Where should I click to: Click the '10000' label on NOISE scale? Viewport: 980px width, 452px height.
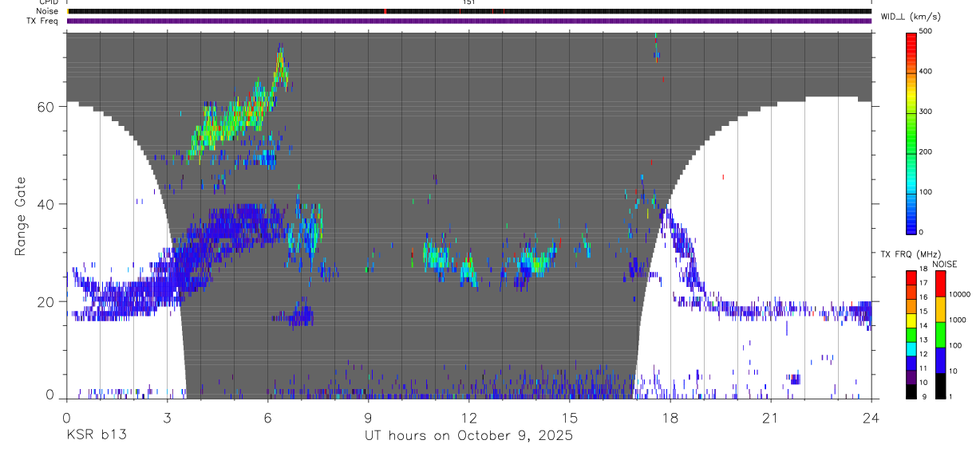(x=959, y=294)
